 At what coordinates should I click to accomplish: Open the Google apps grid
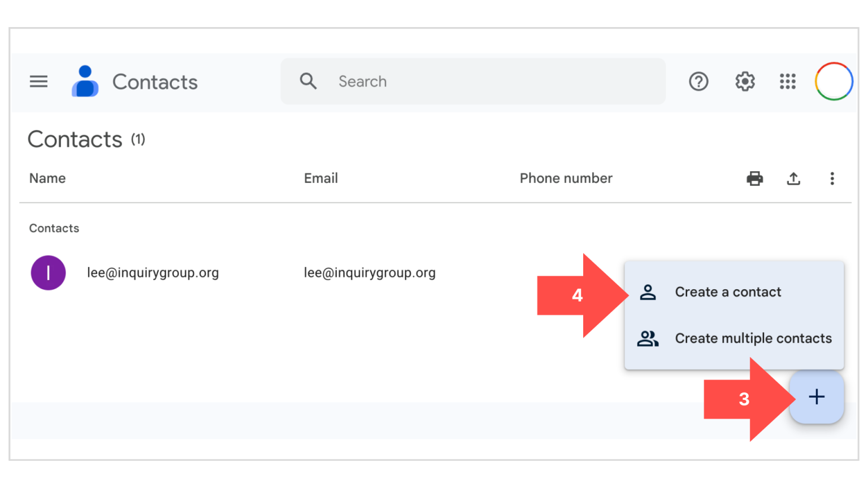pos(787,82)
